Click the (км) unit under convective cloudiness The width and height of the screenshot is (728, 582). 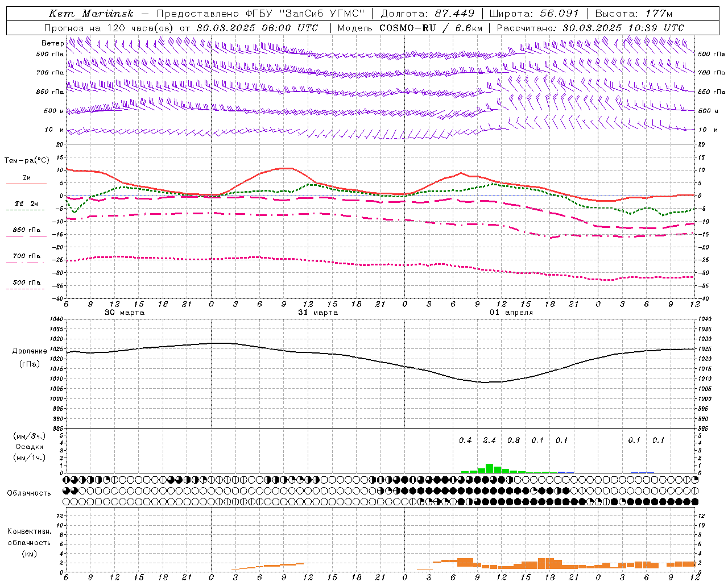29,554
